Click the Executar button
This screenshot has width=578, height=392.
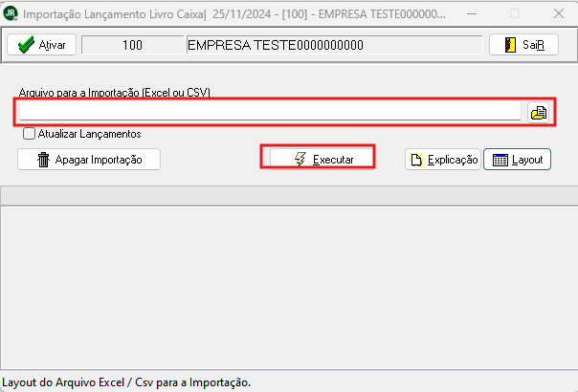(x=322, y=159)
